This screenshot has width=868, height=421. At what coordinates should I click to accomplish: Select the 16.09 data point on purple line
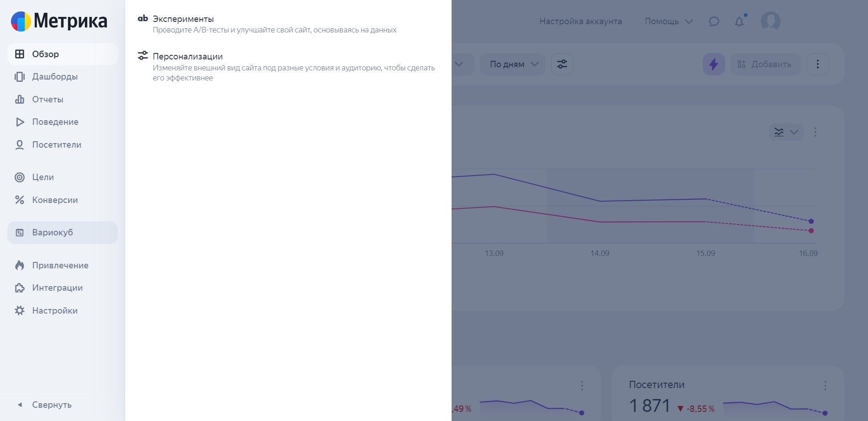(811, 221)
